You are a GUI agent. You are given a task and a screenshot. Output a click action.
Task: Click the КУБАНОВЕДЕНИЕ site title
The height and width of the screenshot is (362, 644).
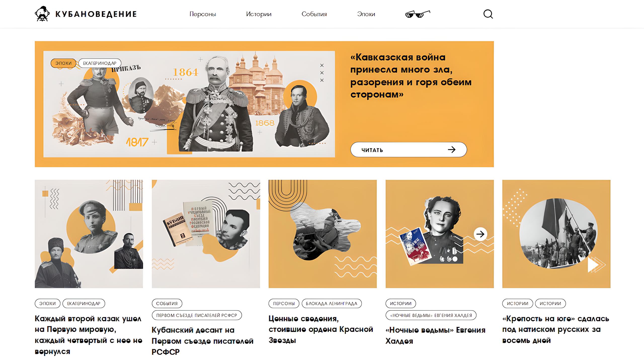tap(96, 14)
